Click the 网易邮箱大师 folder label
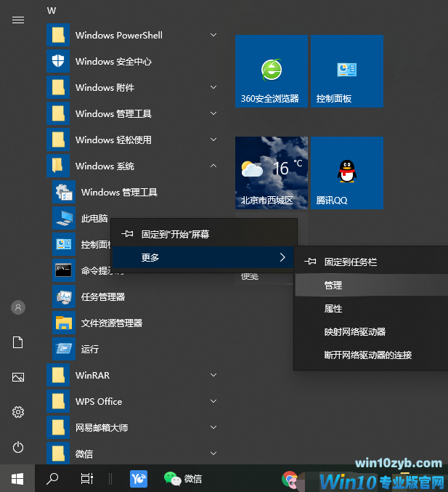Screen dimensions: 448x492 point(102,427)
